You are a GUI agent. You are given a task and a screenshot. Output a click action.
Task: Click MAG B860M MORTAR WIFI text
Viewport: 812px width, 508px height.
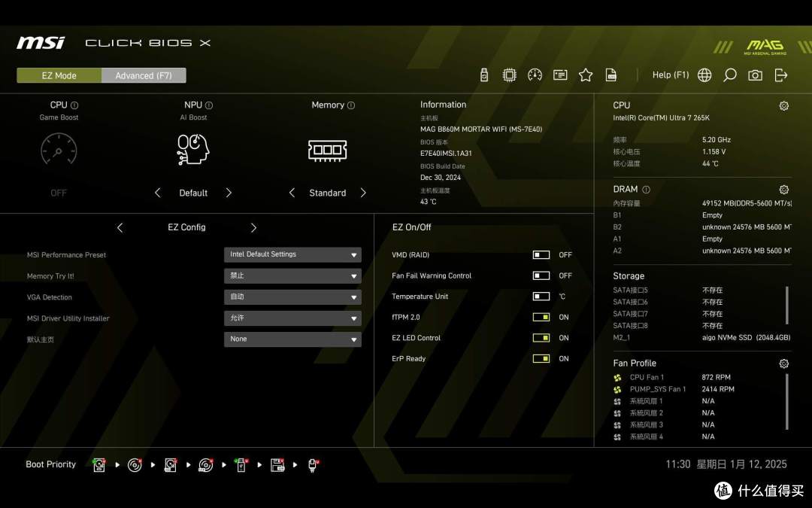[481, 129]
